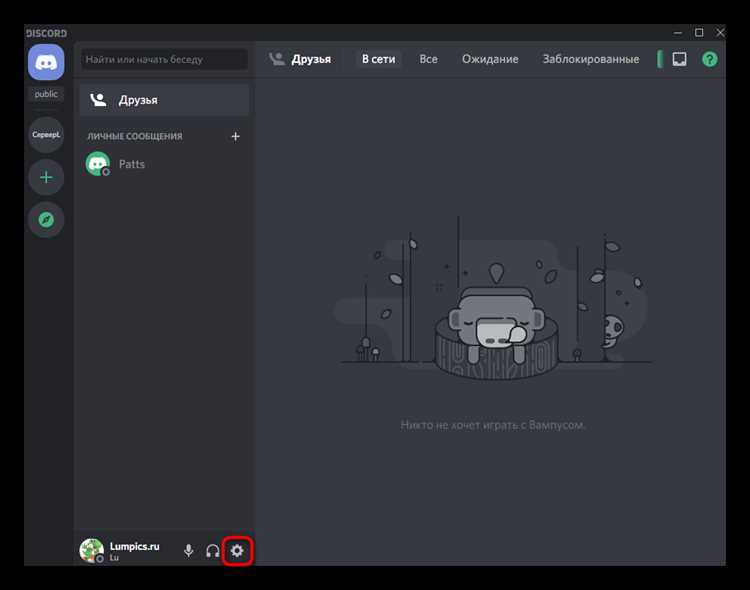The height and width of the screenshot is (590, 750).
Task: Open the СерверL server icon
Action: tap(46, 135)
